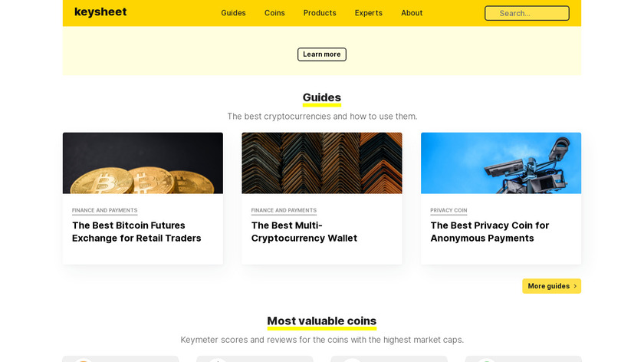Click the Privacy Coin category tag
Image resolution: width=644 pixels, height=362 pixels.
coord(449,210)
